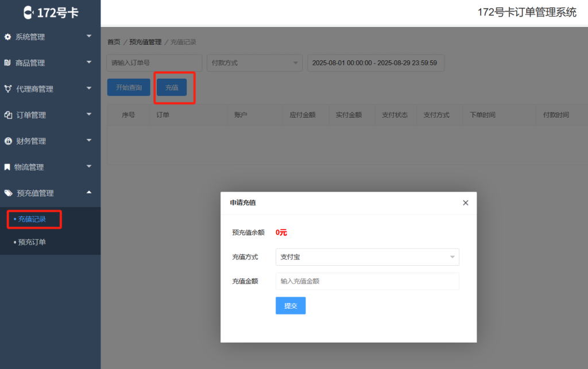Viewport: 588px width, 369px height.
Task: Close the 申请充值 dialog
Action: (465, 203)
